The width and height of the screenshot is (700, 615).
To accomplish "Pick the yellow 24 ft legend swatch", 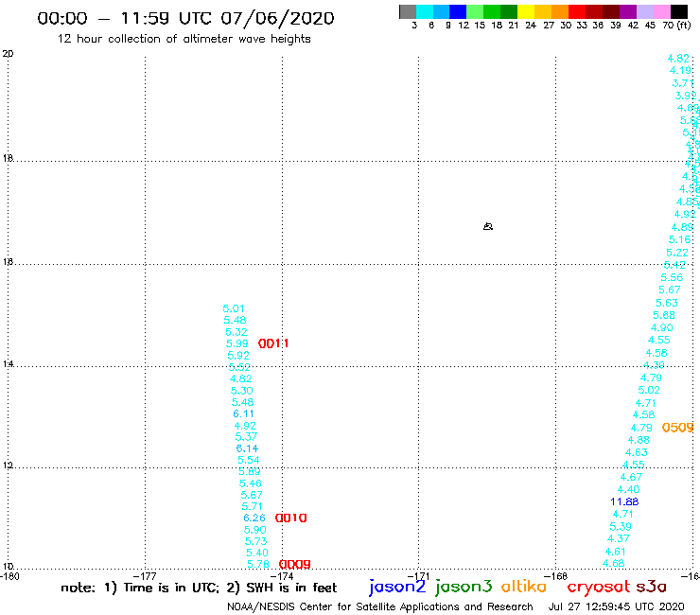I will (x=526, y=11).
